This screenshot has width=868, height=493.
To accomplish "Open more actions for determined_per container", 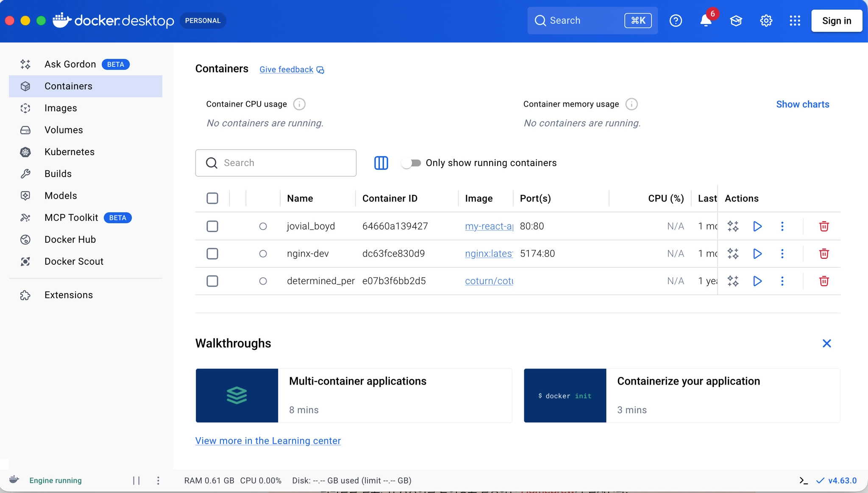I will [782, 281].
